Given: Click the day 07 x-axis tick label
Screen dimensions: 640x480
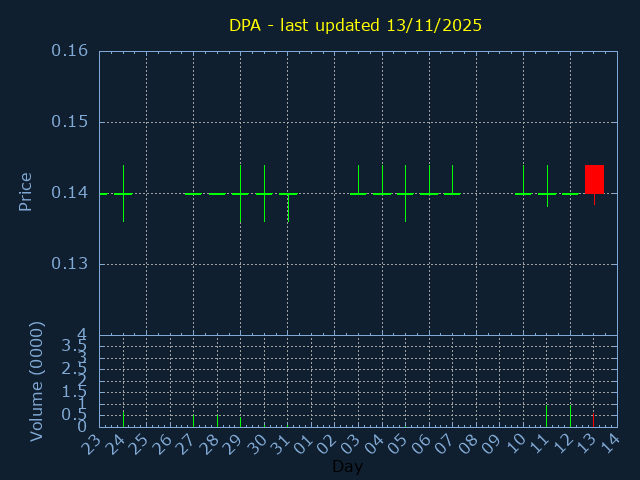Looking at the screenshot, I should (x=445, y=445).
